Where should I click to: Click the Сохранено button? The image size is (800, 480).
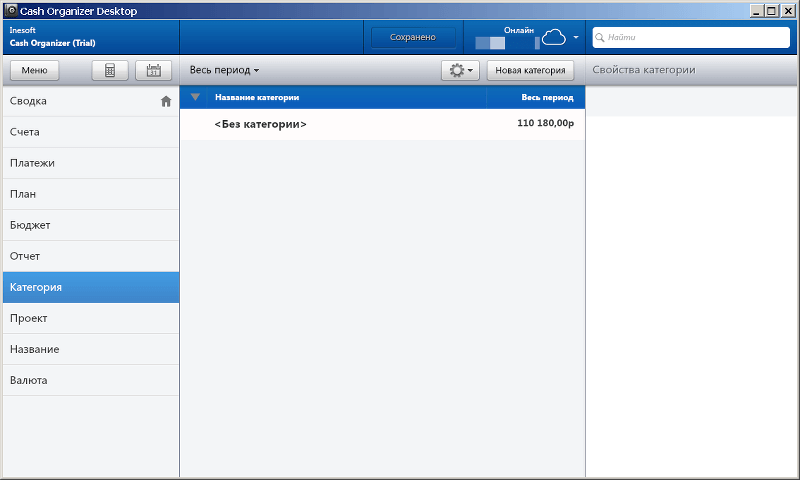click(413, 37)
